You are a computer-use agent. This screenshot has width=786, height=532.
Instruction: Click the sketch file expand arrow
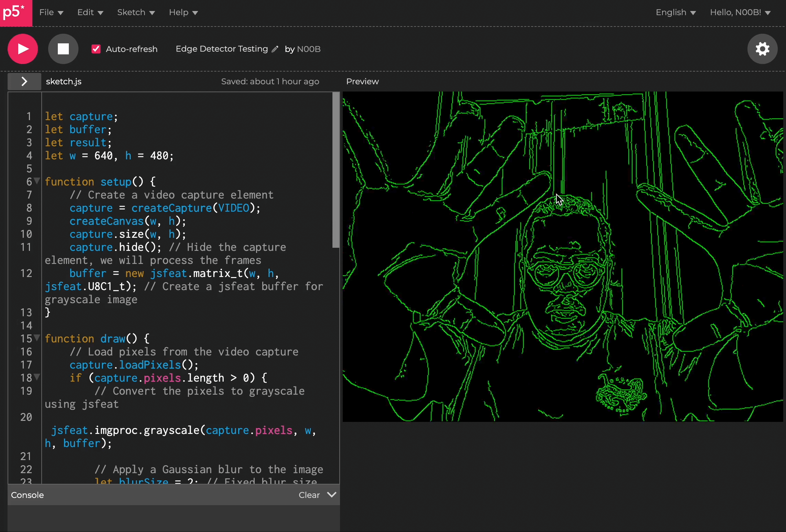tap(24, 81)
